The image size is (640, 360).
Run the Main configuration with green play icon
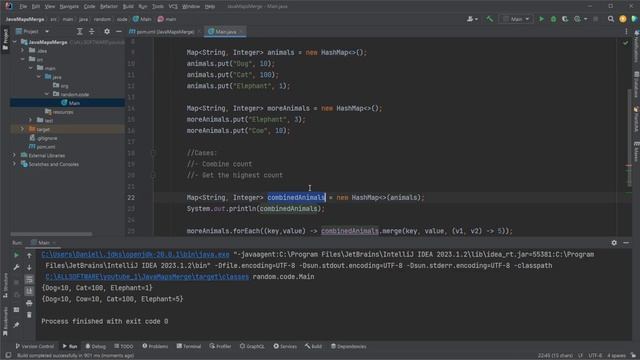541,19
